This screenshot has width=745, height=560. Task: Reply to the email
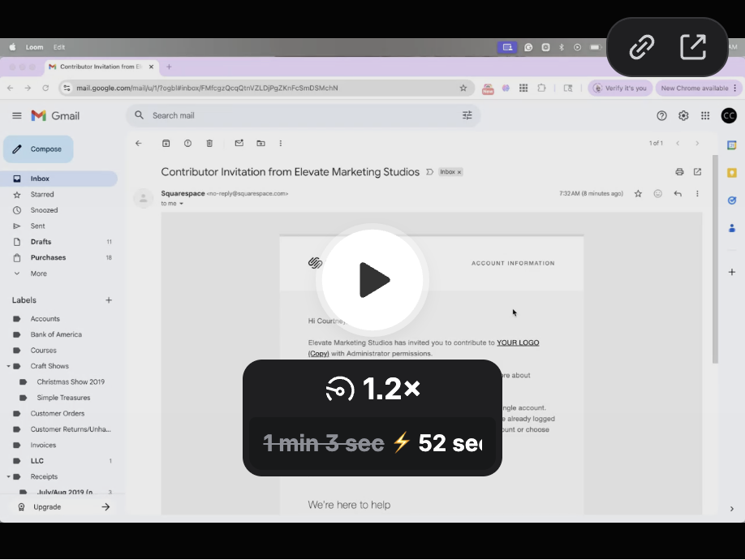coord(678,194)
